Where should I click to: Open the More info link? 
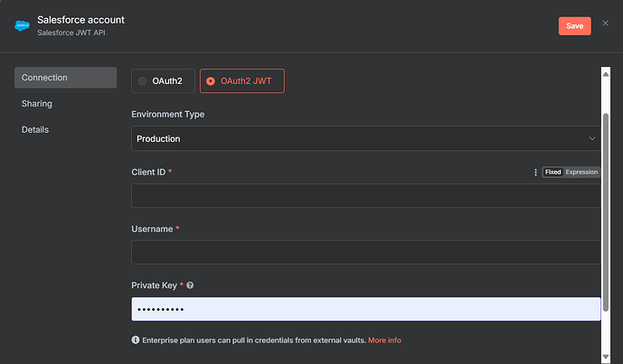tap(384, 341)
